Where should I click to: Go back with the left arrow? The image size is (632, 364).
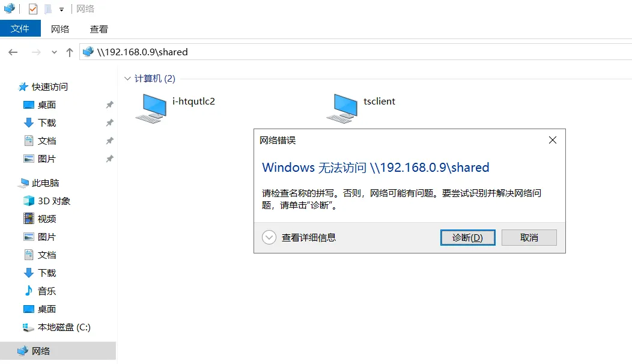point(13,52)
